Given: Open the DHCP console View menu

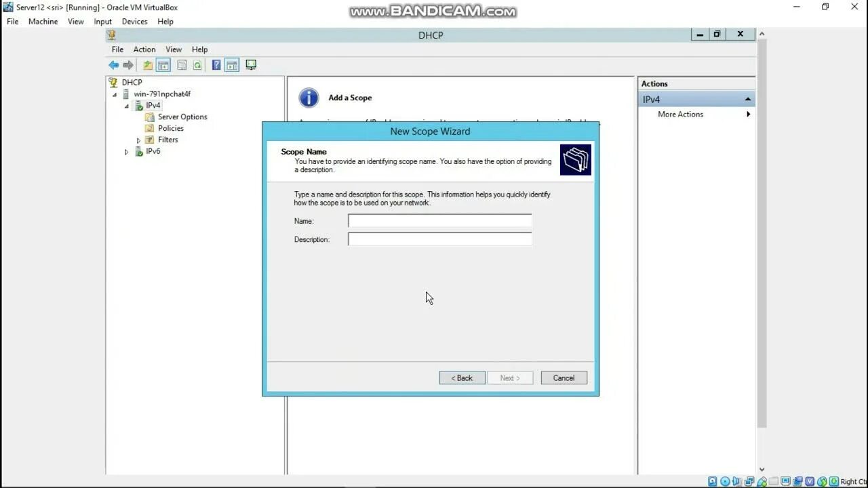Looking at the screenshot, I should 174,49.
